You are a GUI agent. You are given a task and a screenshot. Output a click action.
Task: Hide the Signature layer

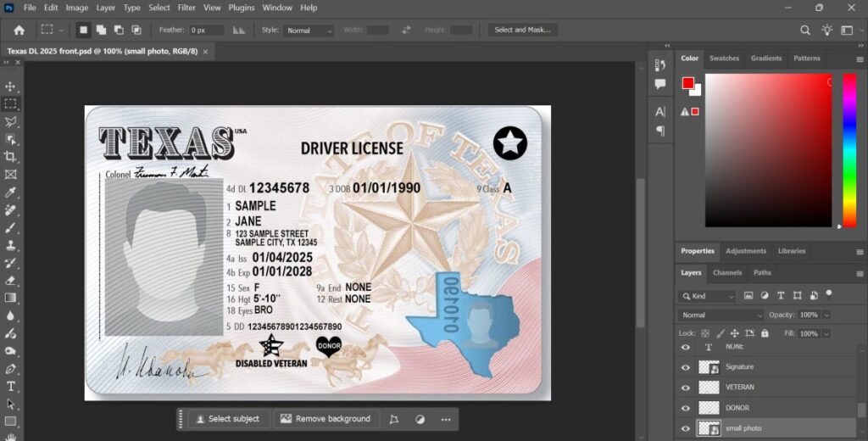click(x=686, y=367)
